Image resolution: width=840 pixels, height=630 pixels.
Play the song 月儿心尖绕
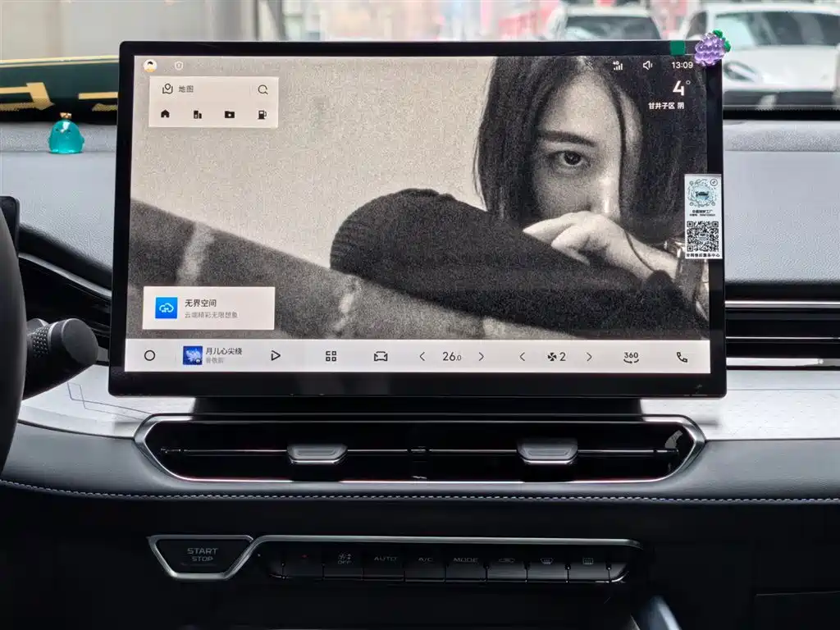(276, 355)
